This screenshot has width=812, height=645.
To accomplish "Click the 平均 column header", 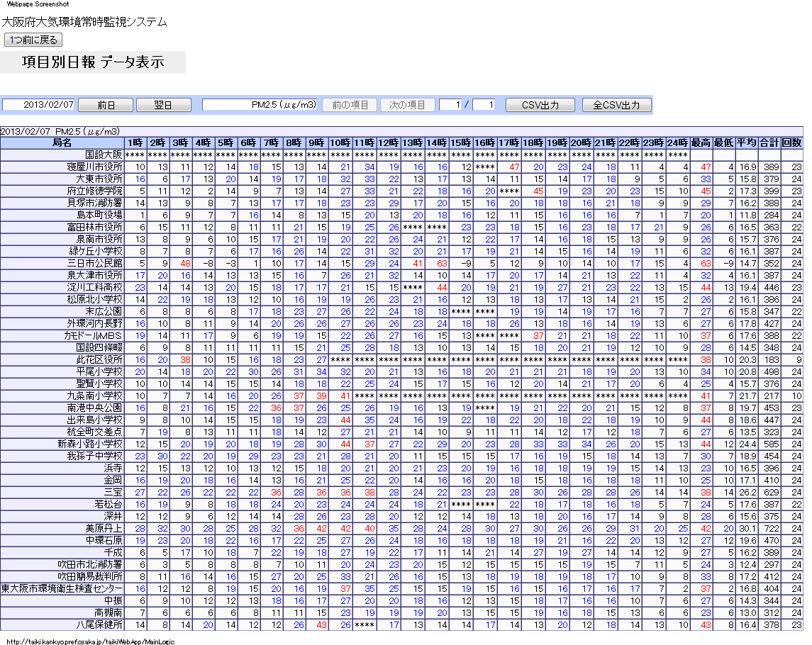I will click(747, 142).
